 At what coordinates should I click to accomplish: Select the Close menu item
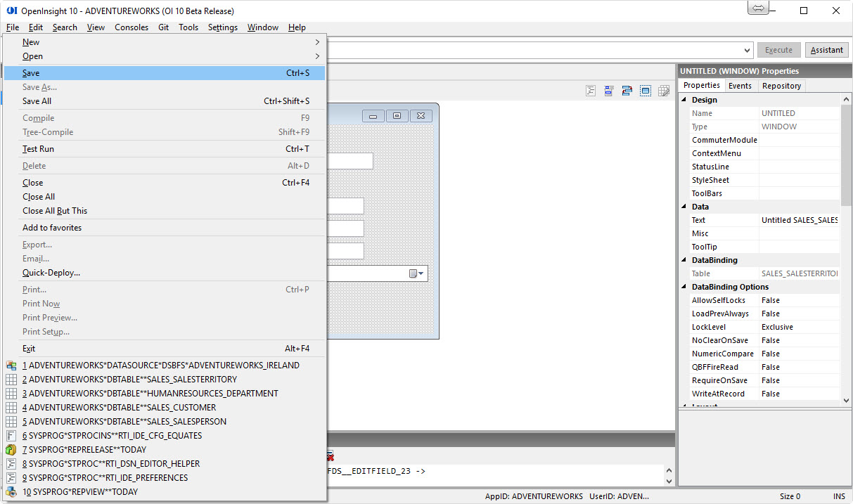[x=165, y=183]
